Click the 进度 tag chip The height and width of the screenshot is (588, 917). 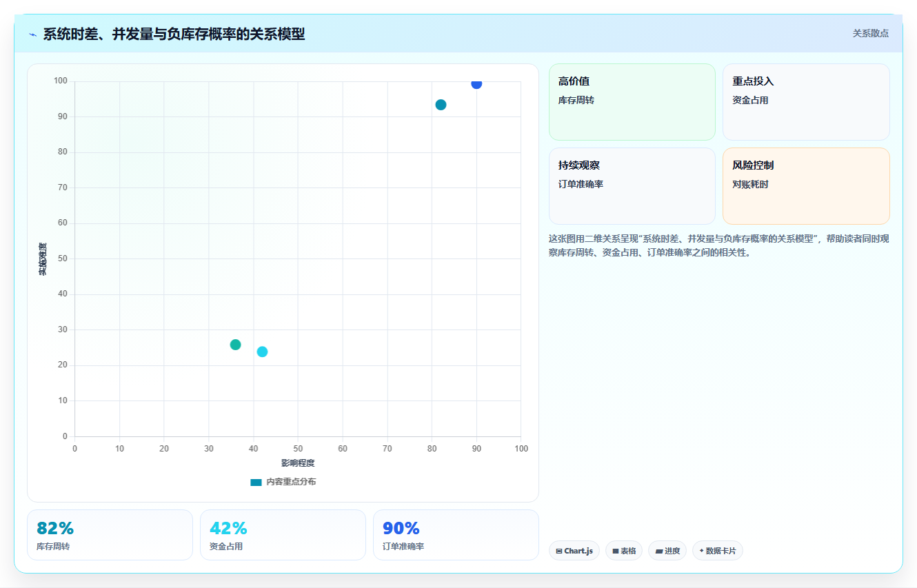point(667,551)
